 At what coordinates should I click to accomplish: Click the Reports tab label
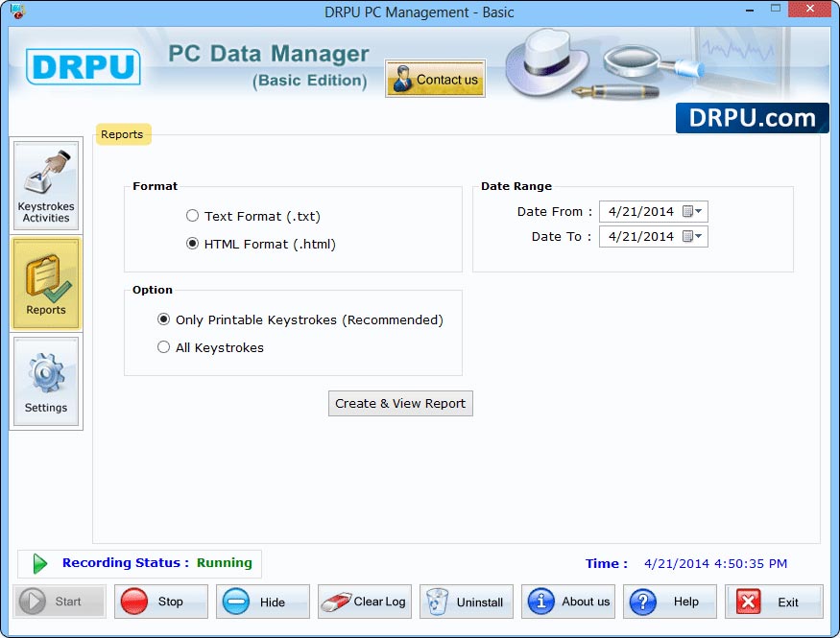[123, 134]
